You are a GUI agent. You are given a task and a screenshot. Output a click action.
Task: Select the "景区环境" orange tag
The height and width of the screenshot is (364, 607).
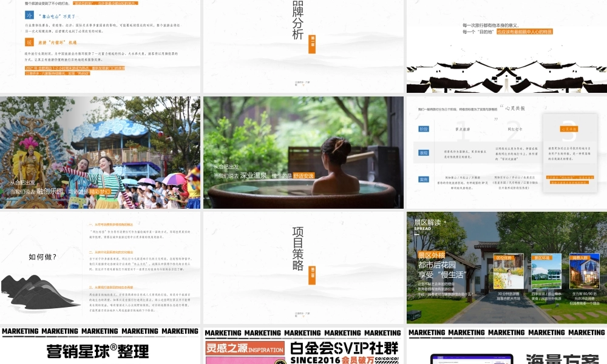[x=543, y=257]
